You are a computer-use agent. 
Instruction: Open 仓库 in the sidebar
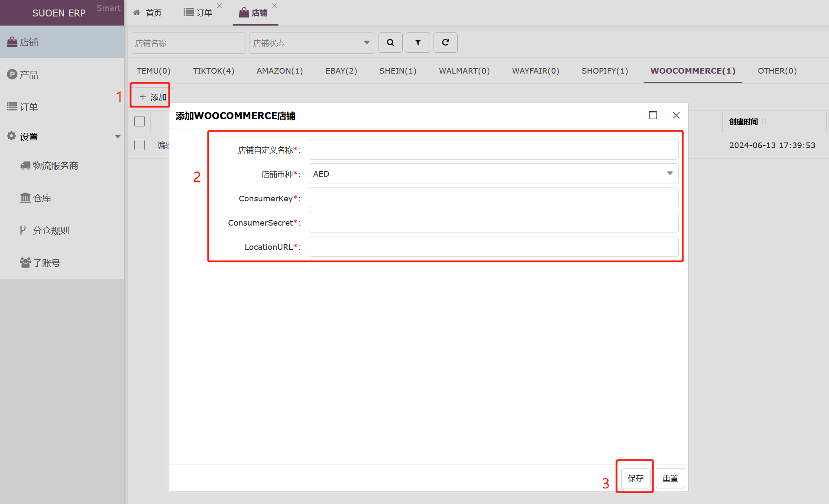point(62,198)
